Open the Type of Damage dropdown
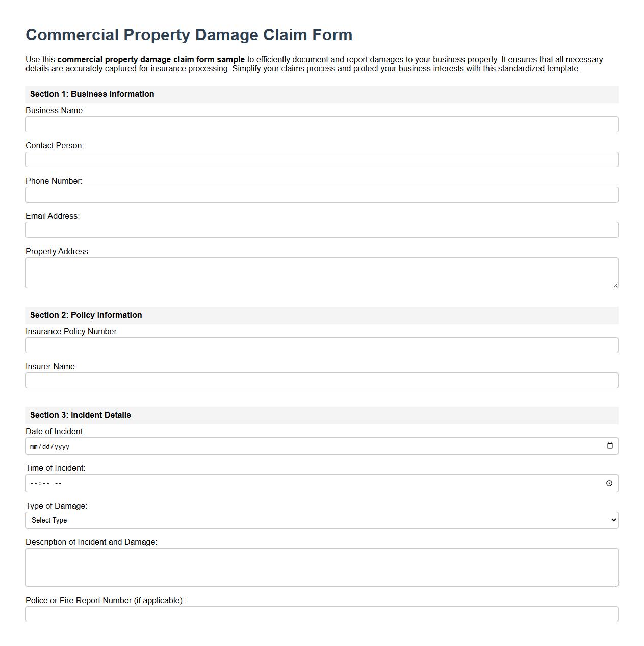Image resolution: width=644 pixels, height=646 pixels. point(322,520)
